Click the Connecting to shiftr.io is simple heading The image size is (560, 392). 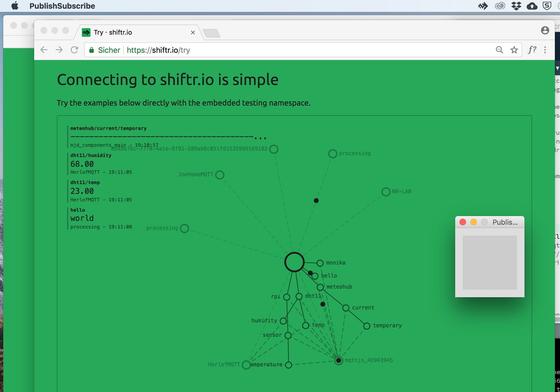[x=168, y=80]
